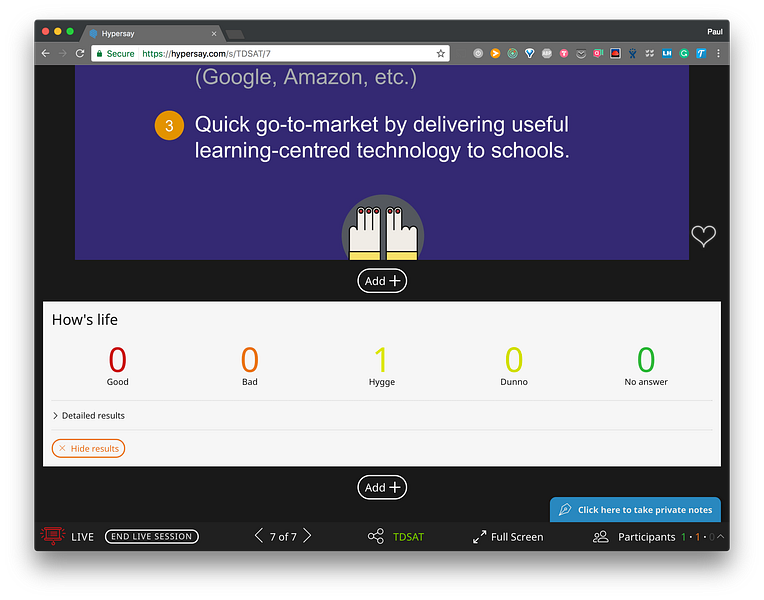
Task: Click the raised hands illustration on slide
Action: pos(383,228)
